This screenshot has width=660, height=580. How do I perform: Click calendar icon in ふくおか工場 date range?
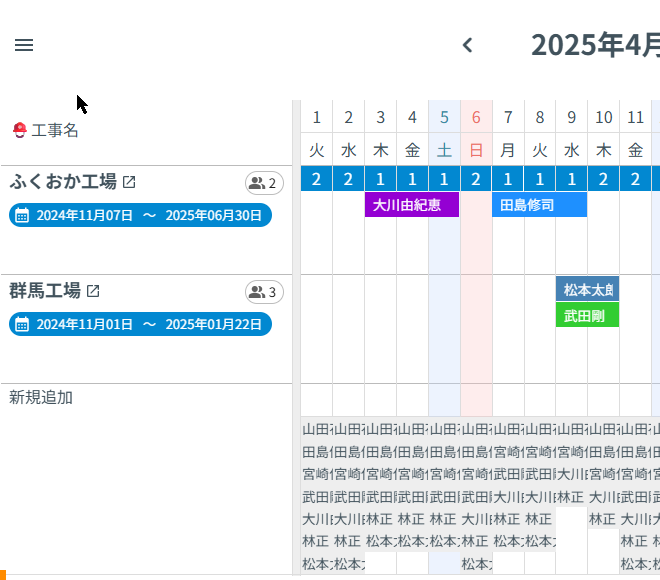(22, 216)
